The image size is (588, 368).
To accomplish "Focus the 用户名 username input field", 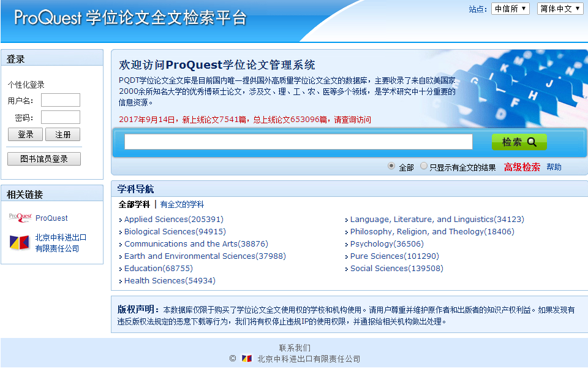I will (x=61, y=100).
